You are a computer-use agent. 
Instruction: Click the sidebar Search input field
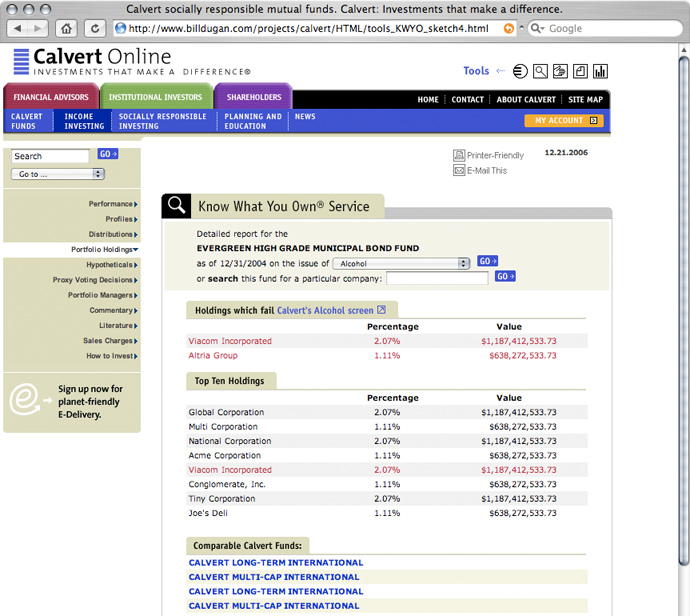click(50, 156)
